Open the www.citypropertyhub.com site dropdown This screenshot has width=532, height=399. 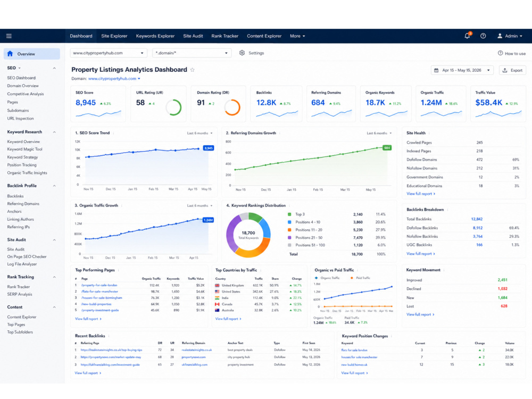108,53
